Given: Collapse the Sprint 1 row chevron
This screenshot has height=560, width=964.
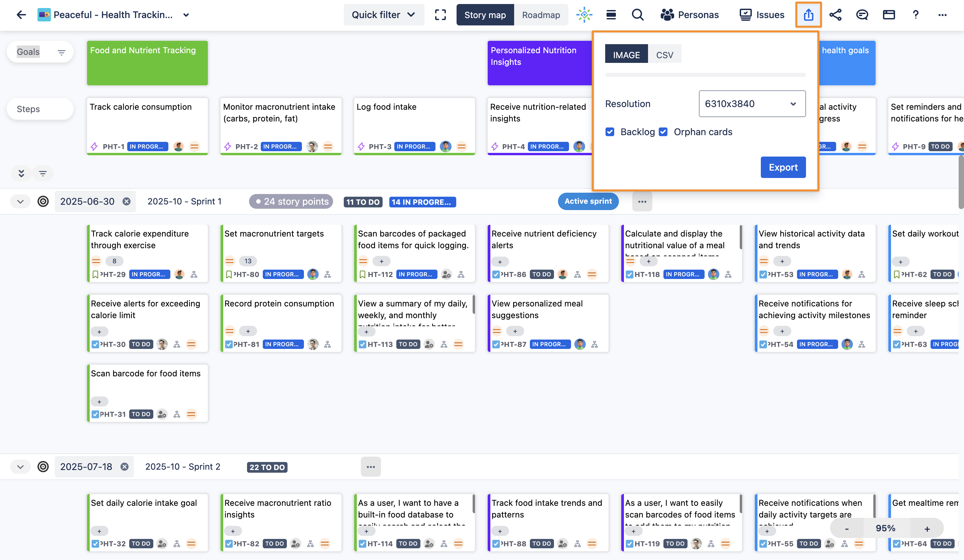Looking at the screenshot, I should (x=21, y=201).
